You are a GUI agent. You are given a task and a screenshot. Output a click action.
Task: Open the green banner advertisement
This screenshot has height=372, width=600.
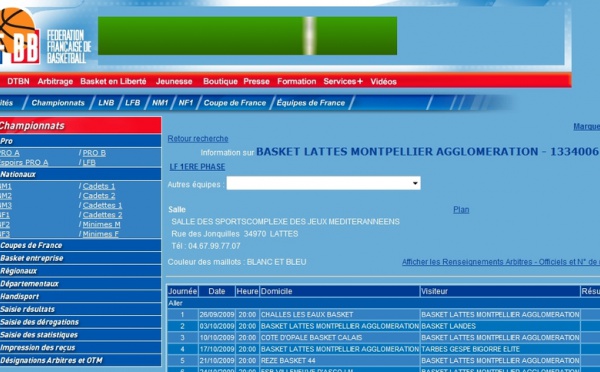(x=247, y=36)
